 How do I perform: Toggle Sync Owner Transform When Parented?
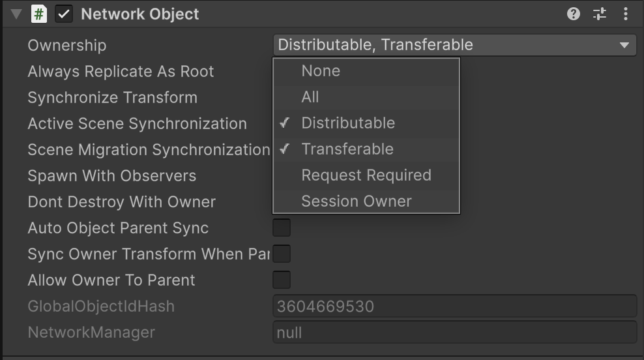click(282, 254)
